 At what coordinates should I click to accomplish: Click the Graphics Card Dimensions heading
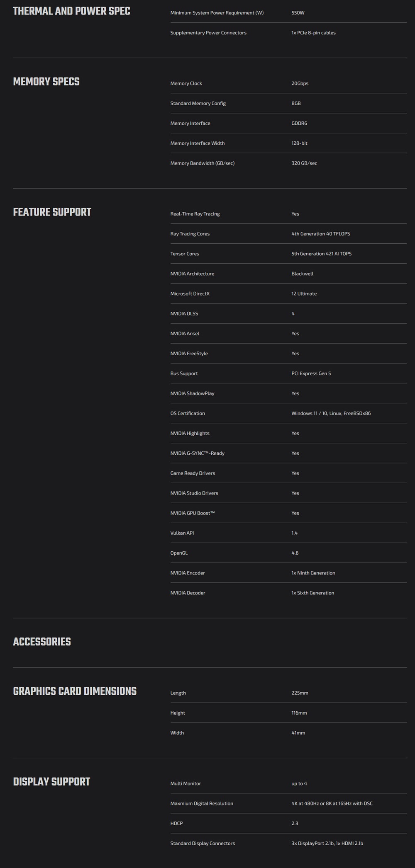click(x=75, y=691)
